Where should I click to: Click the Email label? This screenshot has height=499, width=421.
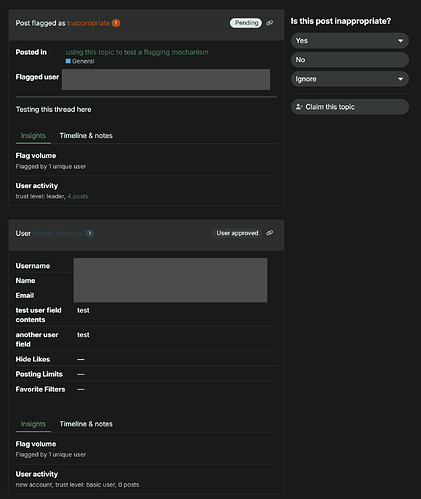click(x=25, y=295)
